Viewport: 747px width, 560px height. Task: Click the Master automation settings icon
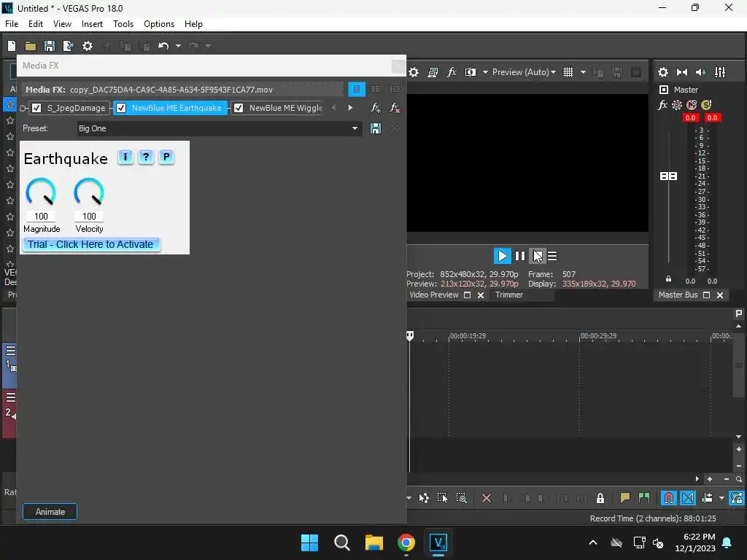click(676, 105)
